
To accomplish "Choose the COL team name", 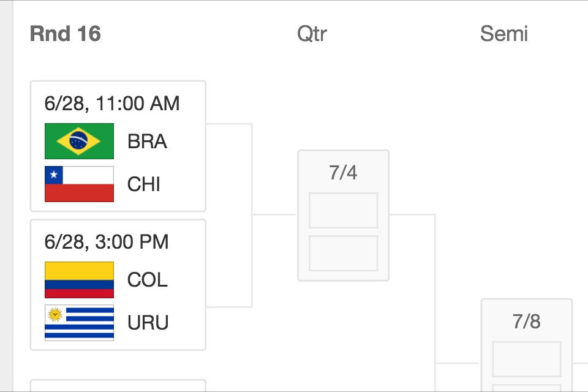I will (147, 281).
